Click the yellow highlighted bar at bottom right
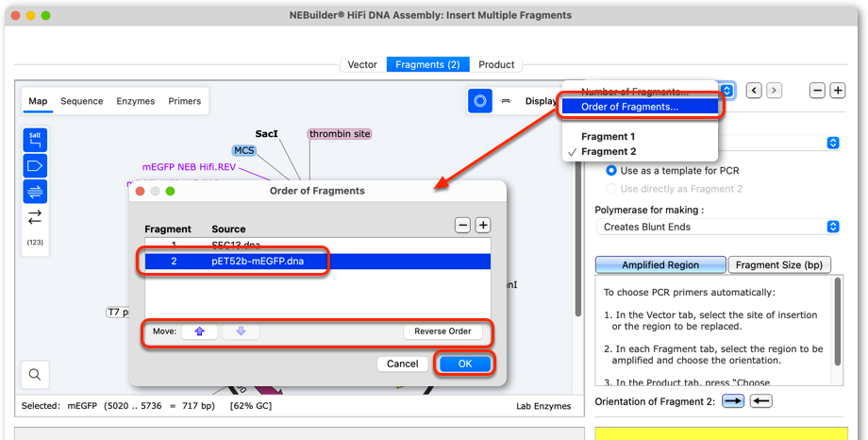 (722, 433)
